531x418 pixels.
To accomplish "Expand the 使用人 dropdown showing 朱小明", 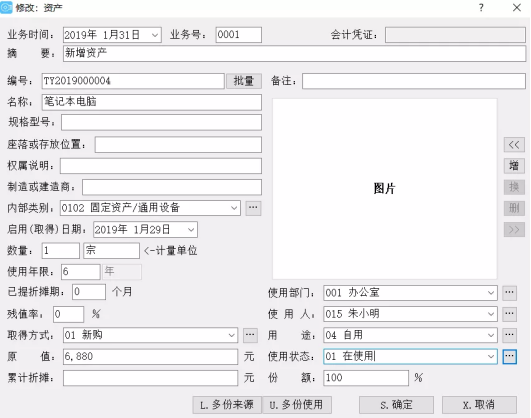I will 491,314.
